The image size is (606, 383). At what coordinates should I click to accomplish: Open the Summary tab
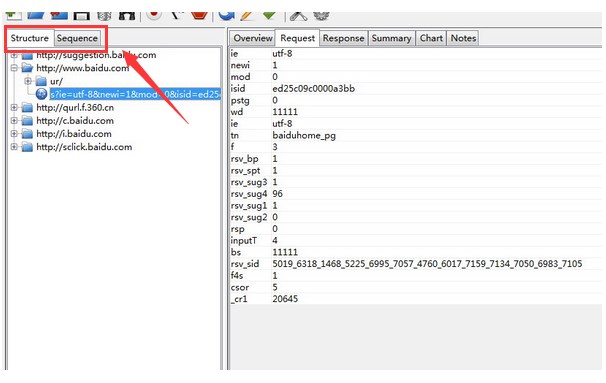(392, 38)
